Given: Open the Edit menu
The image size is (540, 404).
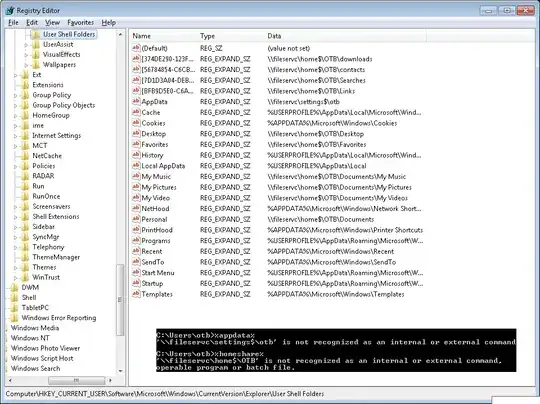Looking at the screenshot, I should [32, 23].
